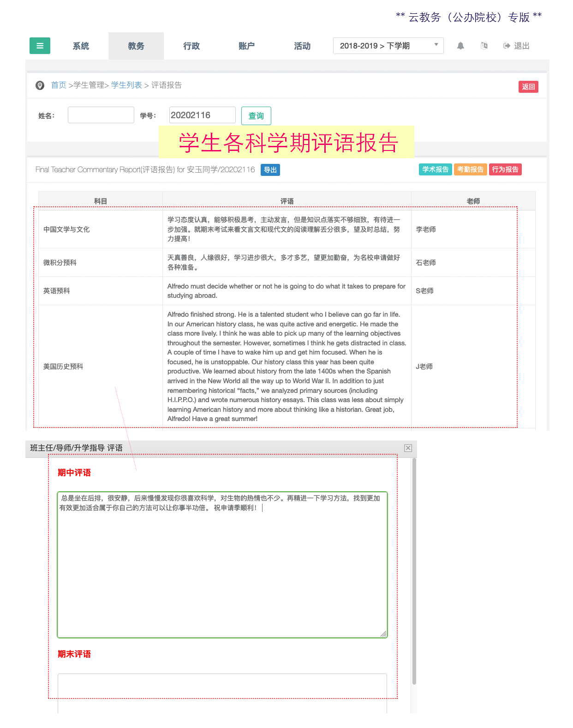
Task: Click the green hamburger menu icon
Action: 40,46
